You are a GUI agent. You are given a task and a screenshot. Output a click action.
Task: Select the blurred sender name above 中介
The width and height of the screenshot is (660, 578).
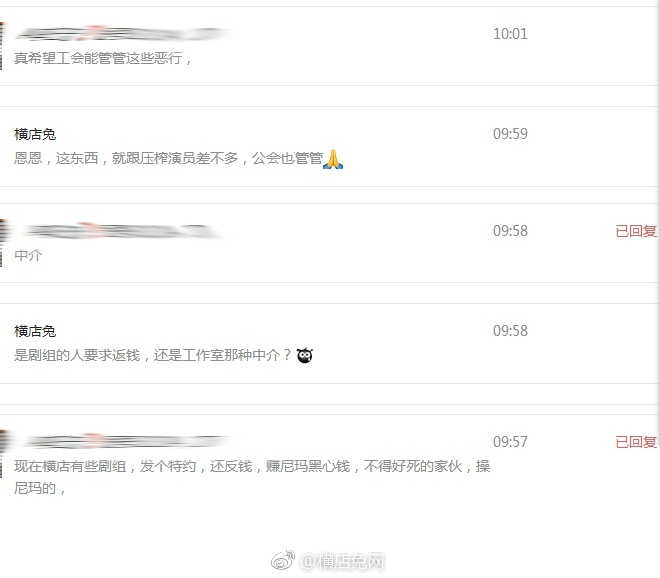click(120, 230)
